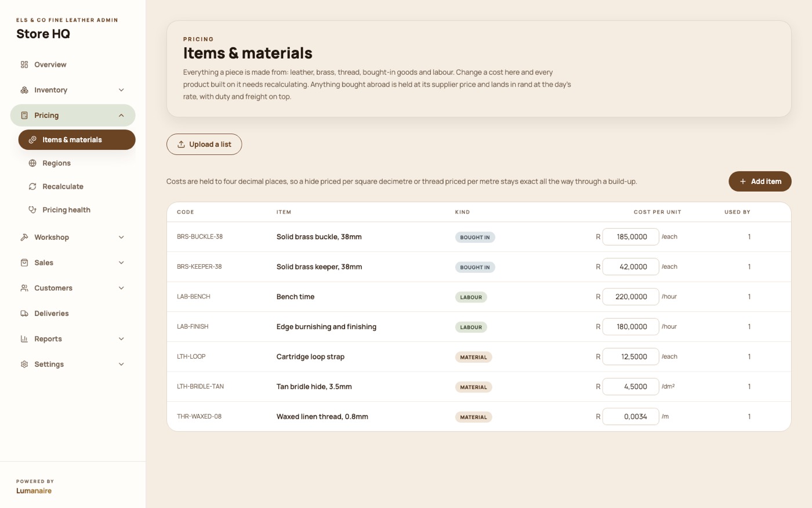Click item name Bench time
This screenshot has height=508, width=812.
[295, 297]
